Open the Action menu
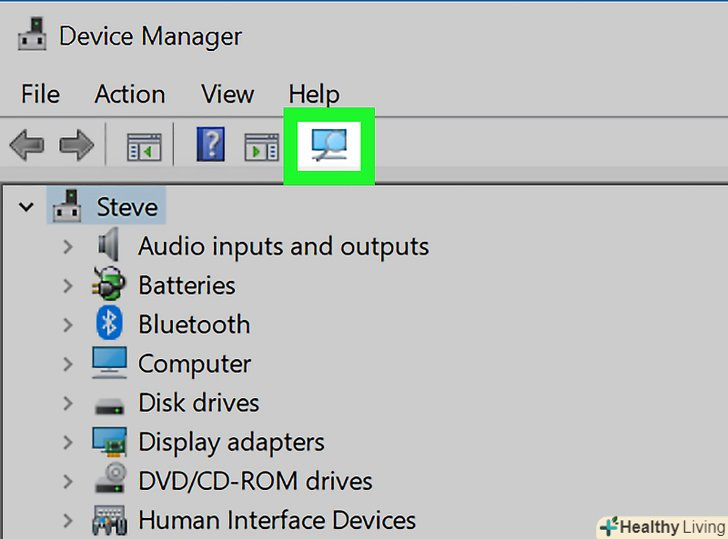The height and width of the screenshot is (539, 728). coord(130,94)
